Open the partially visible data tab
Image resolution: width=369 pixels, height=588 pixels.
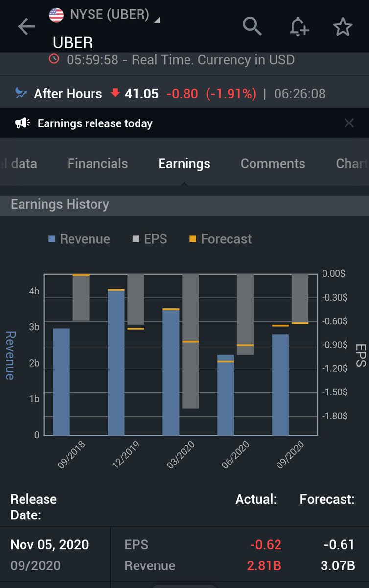click(x=19, y=164)
